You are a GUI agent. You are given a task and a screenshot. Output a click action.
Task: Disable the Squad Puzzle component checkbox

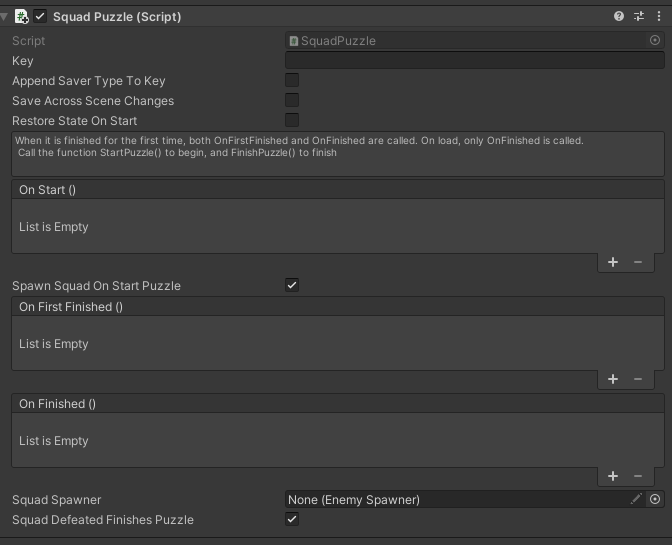pyautogui.click(x=40, y=17)
